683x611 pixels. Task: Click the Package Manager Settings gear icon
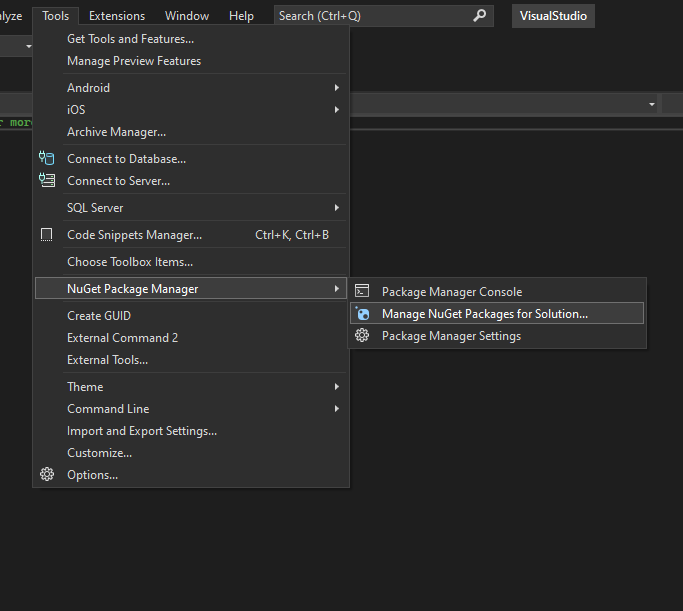click(x=362, y=335)
